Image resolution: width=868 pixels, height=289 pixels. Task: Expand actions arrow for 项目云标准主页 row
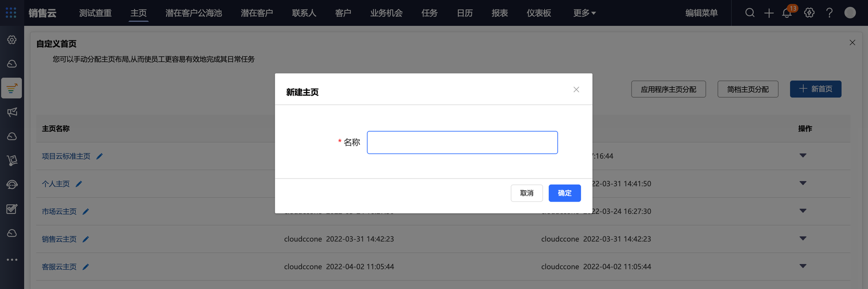802,156
